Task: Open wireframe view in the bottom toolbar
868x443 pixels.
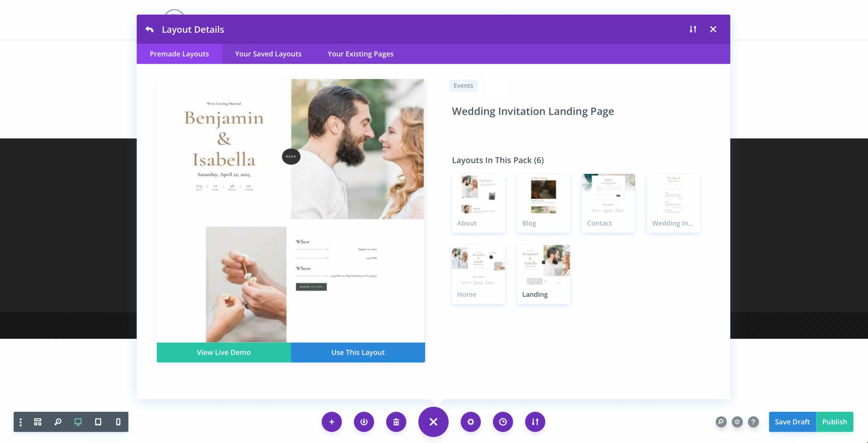Action: coord(38,422)
